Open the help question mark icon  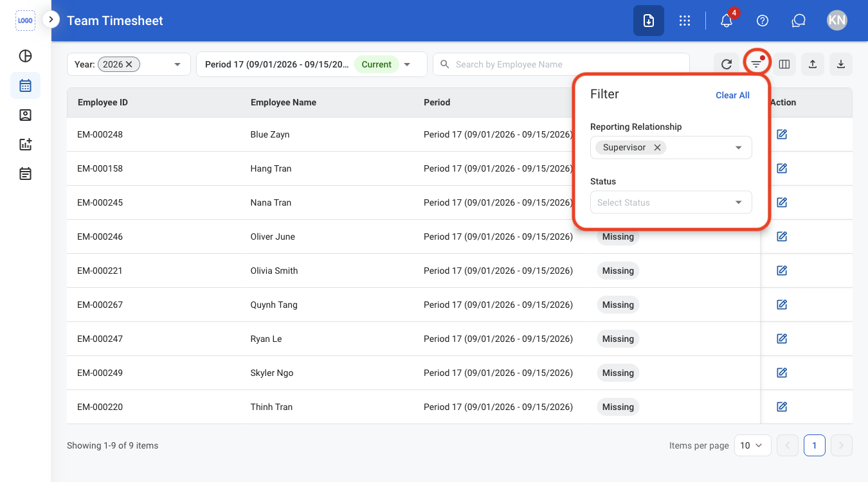[763, 21]
